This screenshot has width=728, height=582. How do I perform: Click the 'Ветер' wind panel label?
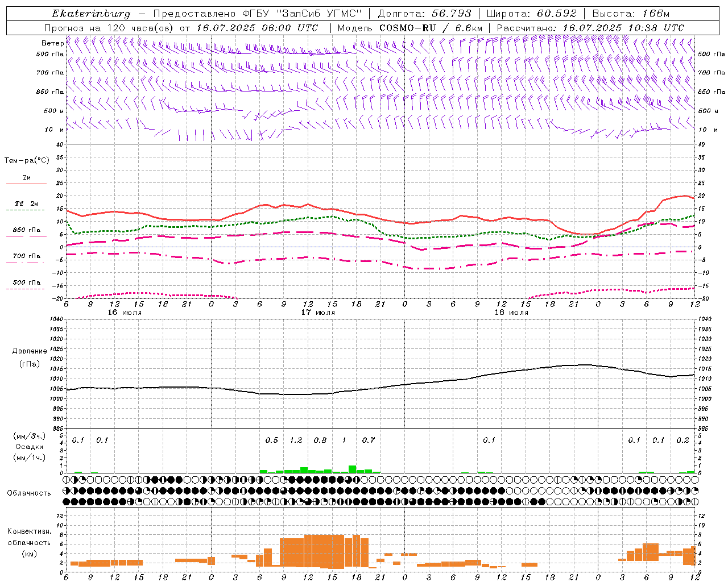[52, 43]
